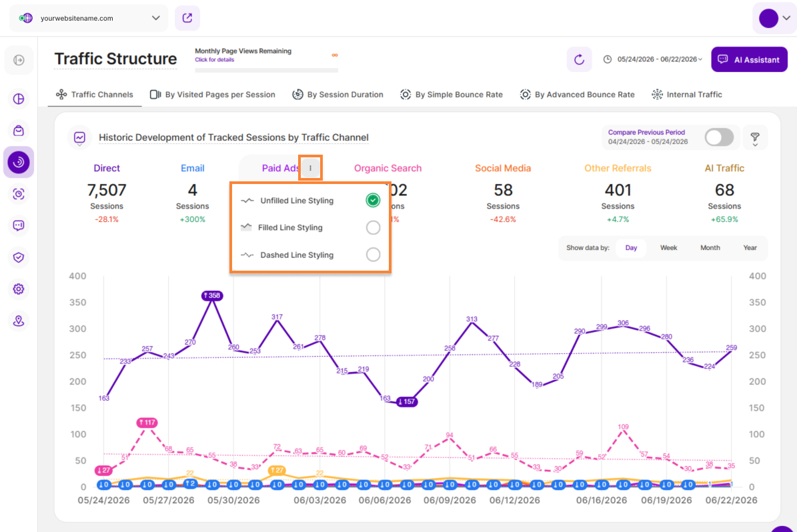
Task: Toggle Compare Previous Period switch
Action: (719, 137)
